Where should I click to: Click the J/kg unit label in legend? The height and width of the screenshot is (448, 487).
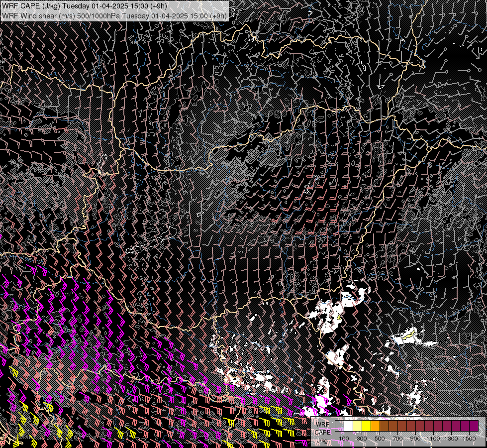322,441
